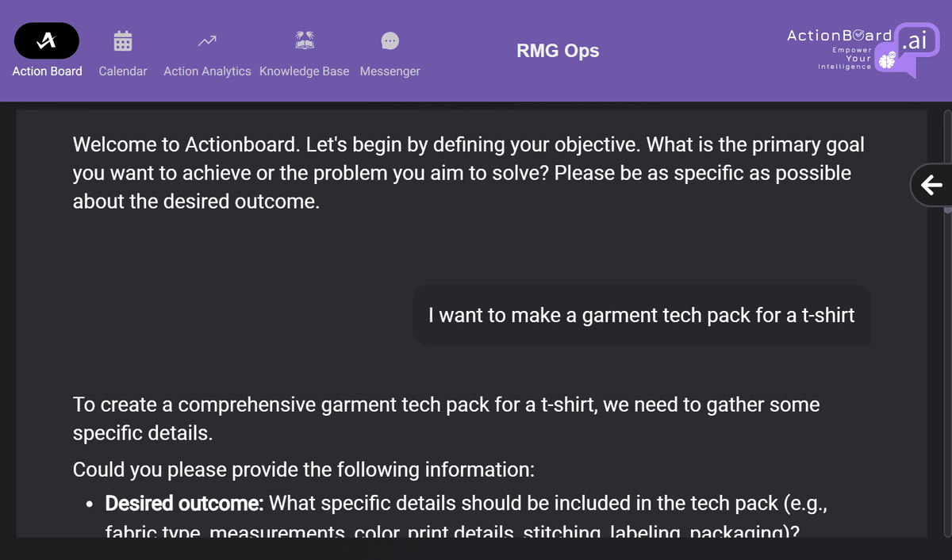This screenshot has height=560, width=952.
Task: Switch to the Calendar tab label
Action: [x=123, y=71]
